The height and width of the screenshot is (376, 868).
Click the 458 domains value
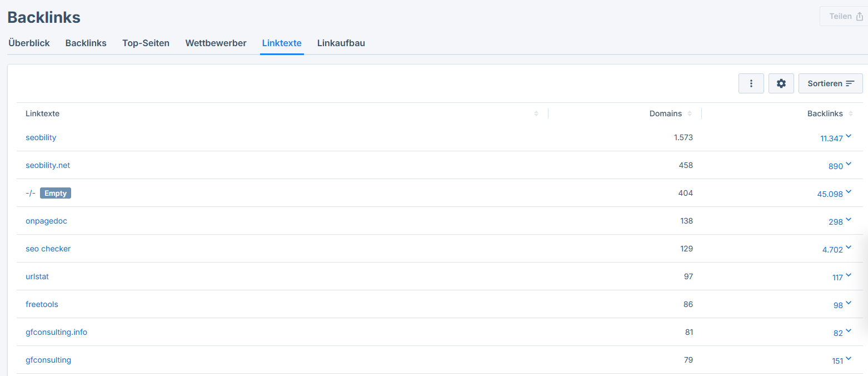coord(686,165)
